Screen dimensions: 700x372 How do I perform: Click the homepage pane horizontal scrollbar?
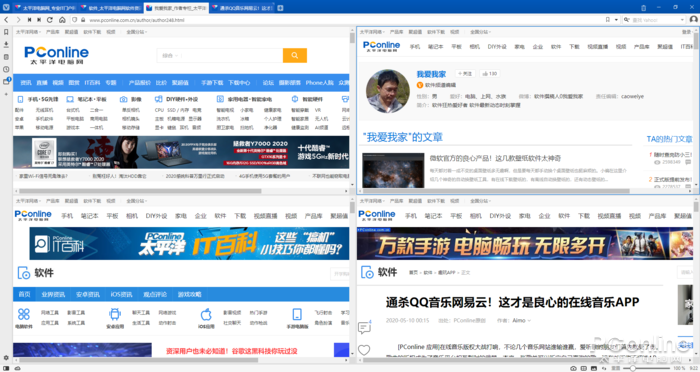click(140, 191)
